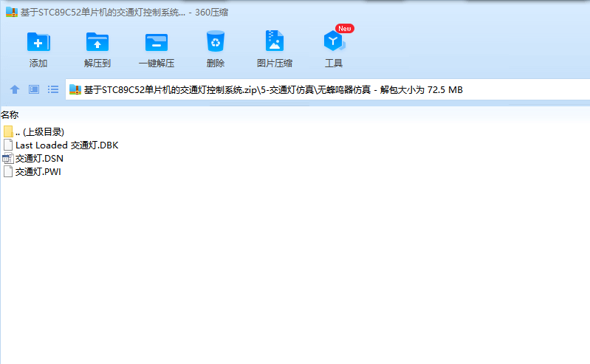
Task: Click the 一键解压 (One-click extract) icon
Action: pos(156,42)
